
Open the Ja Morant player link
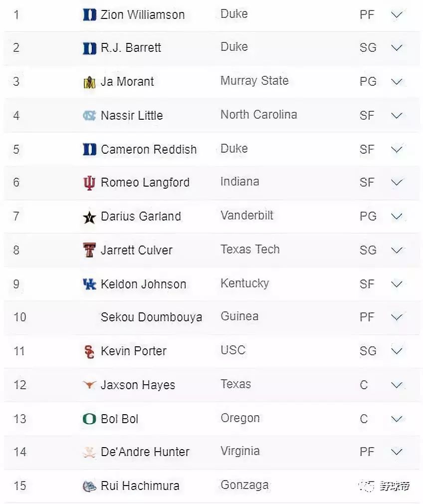(127, 82)
